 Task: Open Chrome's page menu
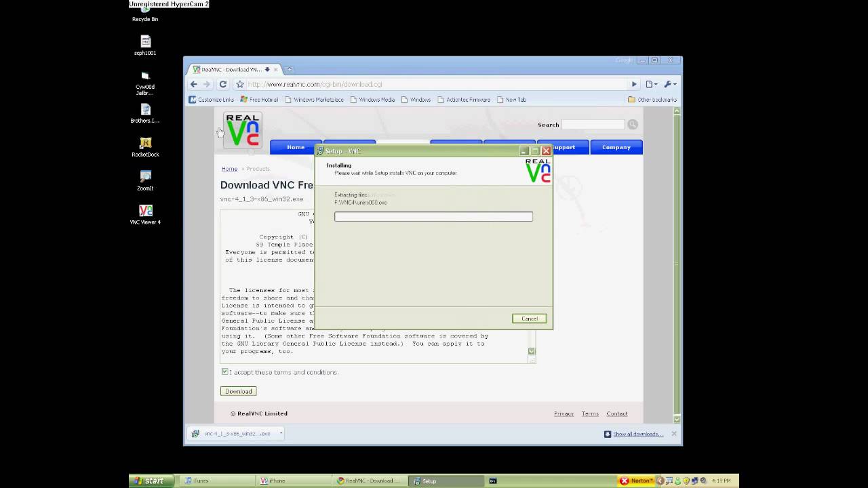(x=651, y=84)
